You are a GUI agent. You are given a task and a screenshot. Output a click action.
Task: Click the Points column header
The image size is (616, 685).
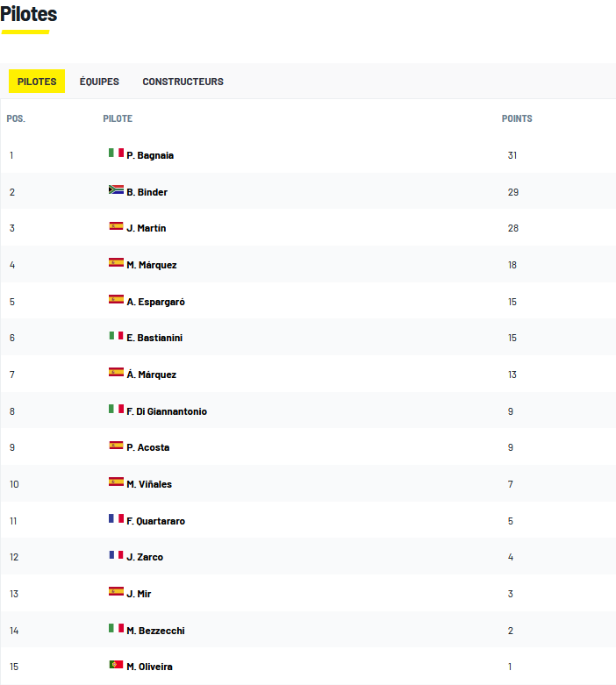pyautogui.click(x=517, y=118)
